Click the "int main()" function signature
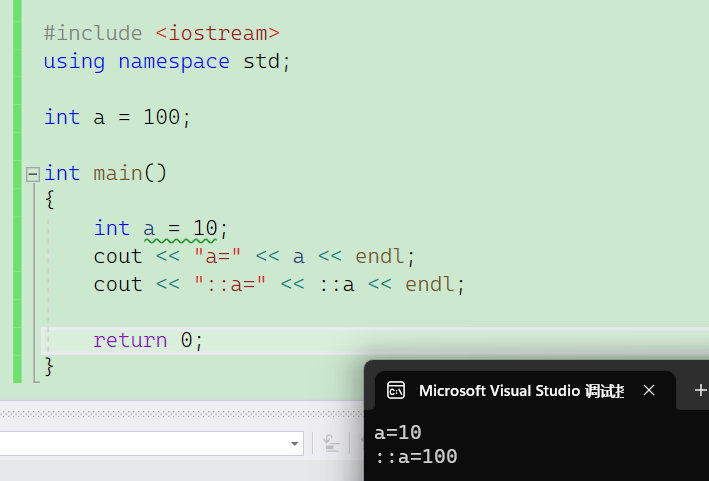Image resolution: width=709 pixels, height=481 pixels. (x=105, y=173)
